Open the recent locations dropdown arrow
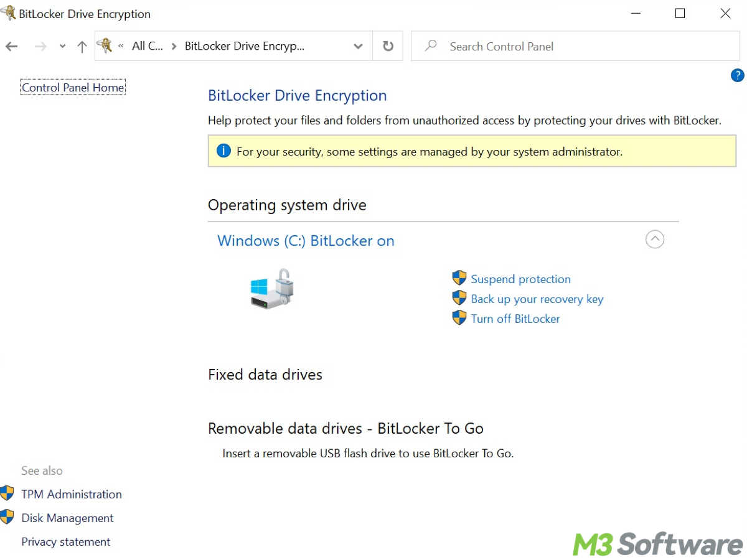 [x=62, y=47]
